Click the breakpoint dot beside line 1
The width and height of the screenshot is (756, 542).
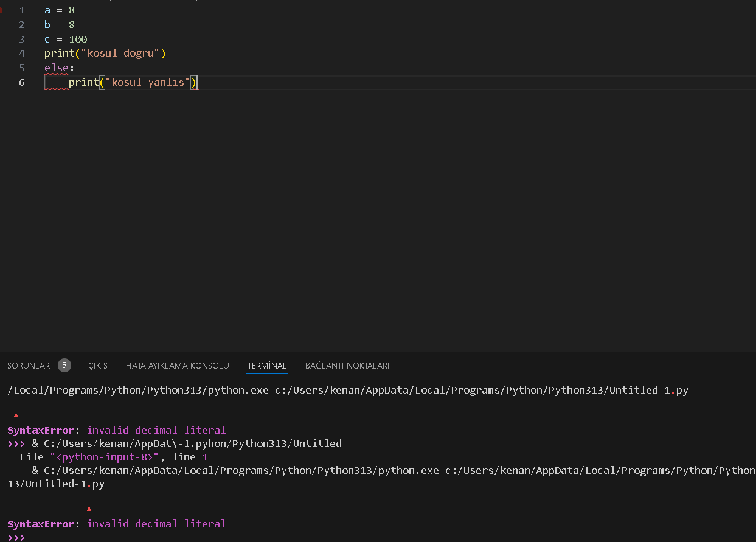[2, 10]
